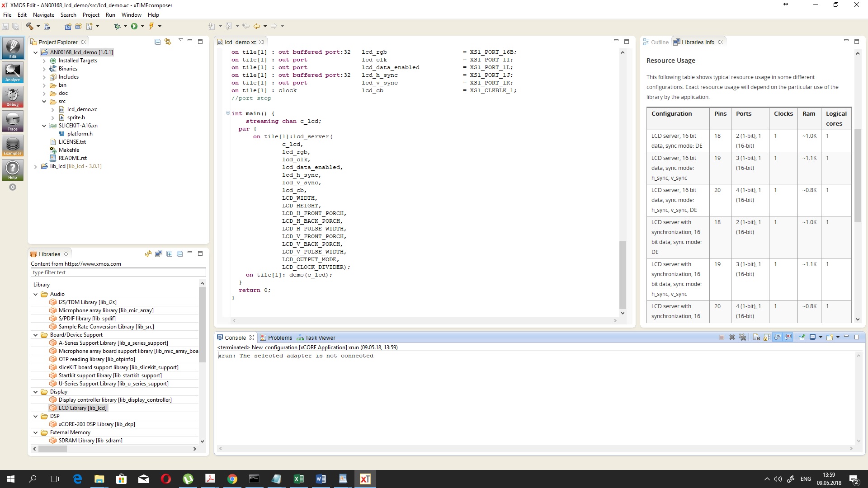
Task: Open Word from the Windows taskbar
Action: (321, 479)
